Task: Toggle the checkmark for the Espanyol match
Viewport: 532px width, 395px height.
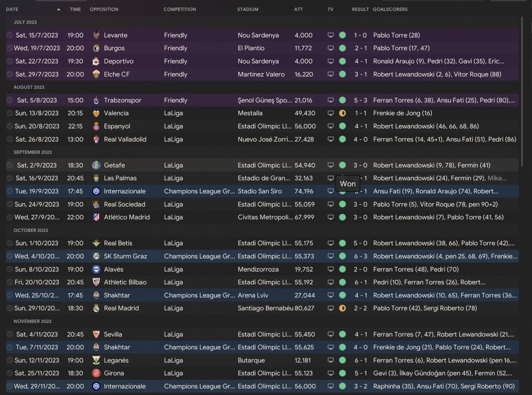Action: pos(10,126)
